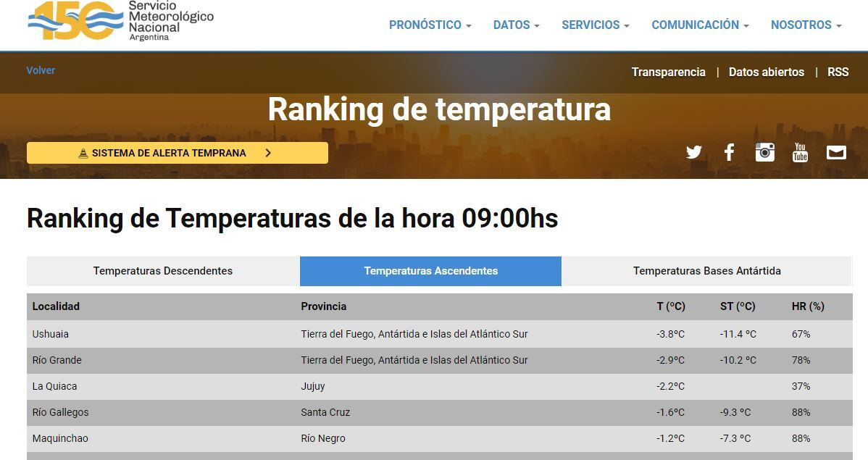
Task: Show the Temperaturas Bases Antártida tab
Action: click(x=706, y=271)
